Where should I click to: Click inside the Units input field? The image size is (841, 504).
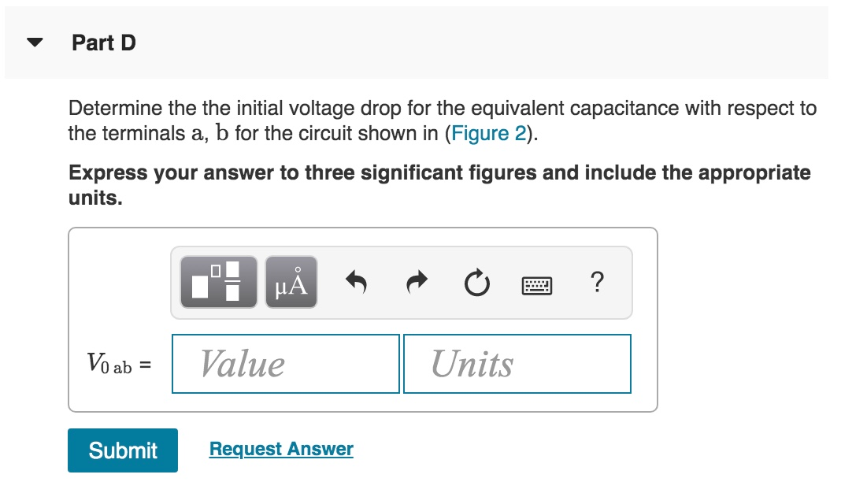point(517,363)
